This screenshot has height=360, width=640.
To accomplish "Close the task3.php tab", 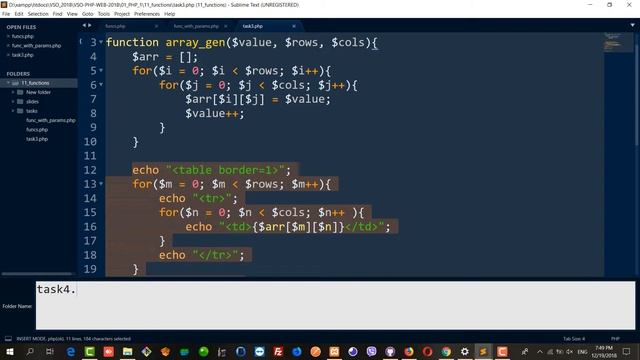I will pyautogui.click(x=294, y=26).
